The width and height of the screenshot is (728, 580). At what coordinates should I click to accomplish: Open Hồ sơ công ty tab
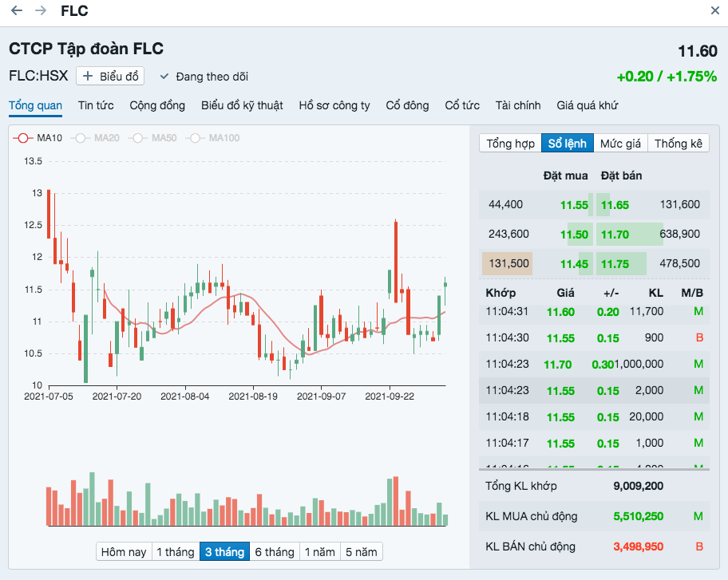(334, 105)
